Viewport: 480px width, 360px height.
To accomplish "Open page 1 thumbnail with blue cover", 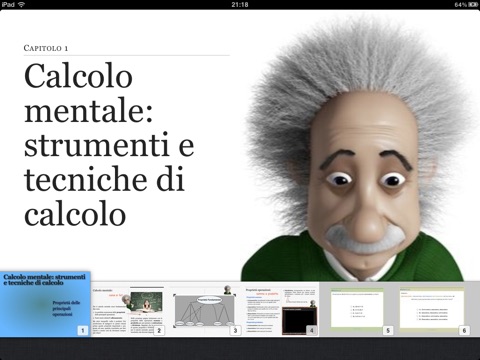I will point(45,304).
